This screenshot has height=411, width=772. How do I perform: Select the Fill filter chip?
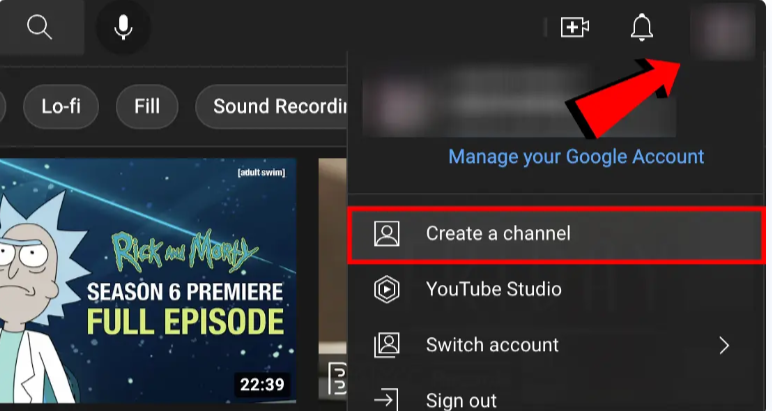coord(147,106)
